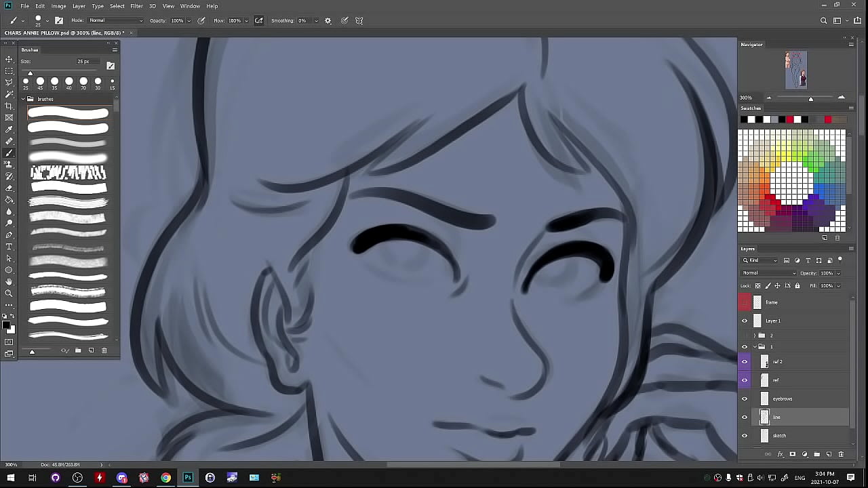Expand layer group 2

coord(754,335)
